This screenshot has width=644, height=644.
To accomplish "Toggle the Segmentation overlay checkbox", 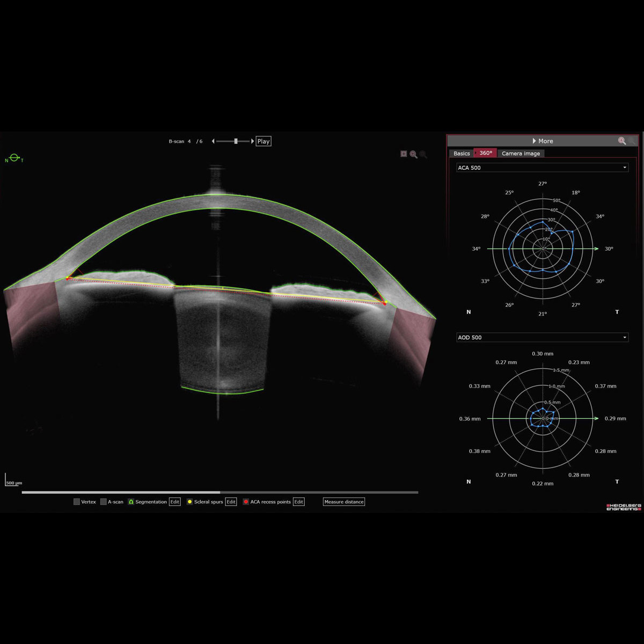I will pyautogui.click(x=131, y=502).
